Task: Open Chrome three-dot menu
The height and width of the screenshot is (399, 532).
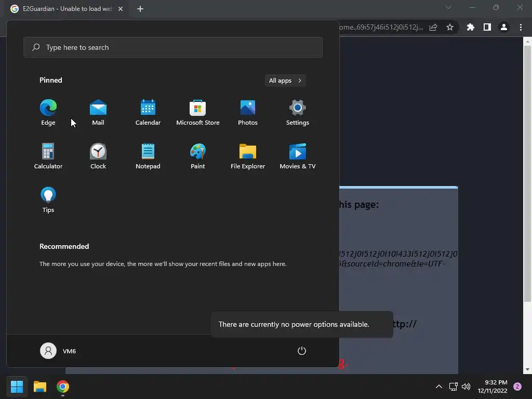Action: tap(521, 27)
